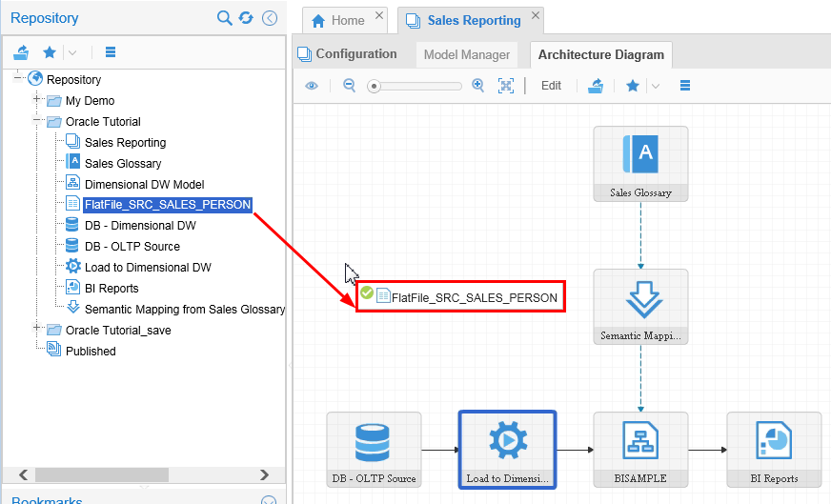Viewport: 831px width, 504px height.
Task: Open Sales Reporting configuration in the tree
Action: [125, 143]
